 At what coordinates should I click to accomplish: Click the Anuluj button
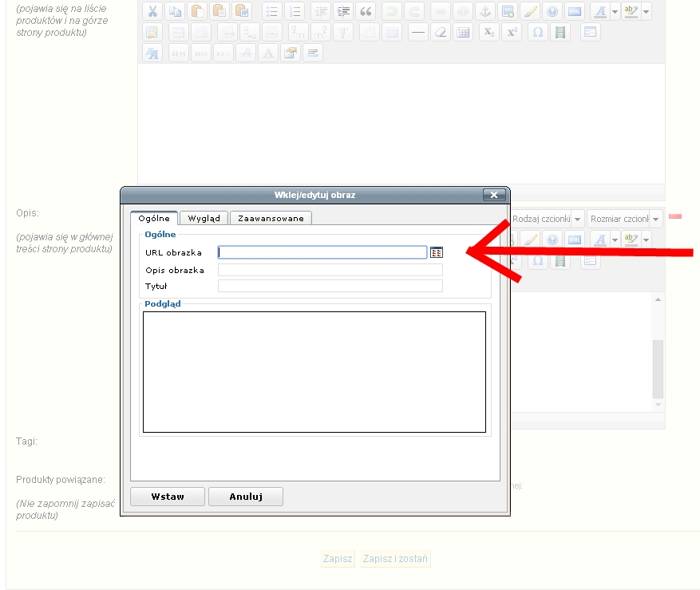(x=246, y=497)
